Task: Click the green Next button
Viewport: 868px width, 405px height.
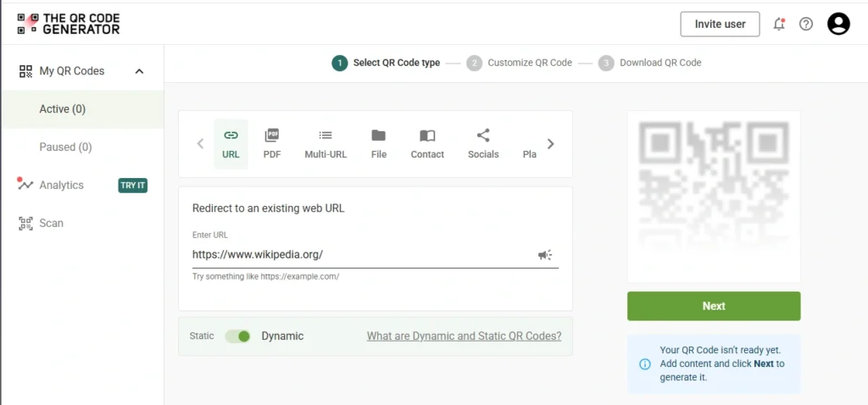Action: click(714, 306)
